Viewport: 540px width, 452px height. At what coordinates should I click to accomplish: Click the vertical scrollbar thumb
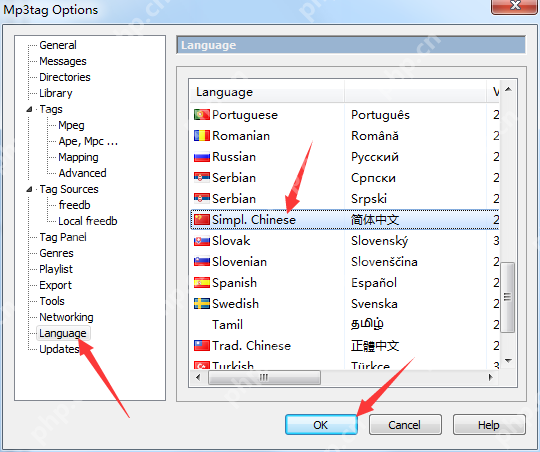508,297
